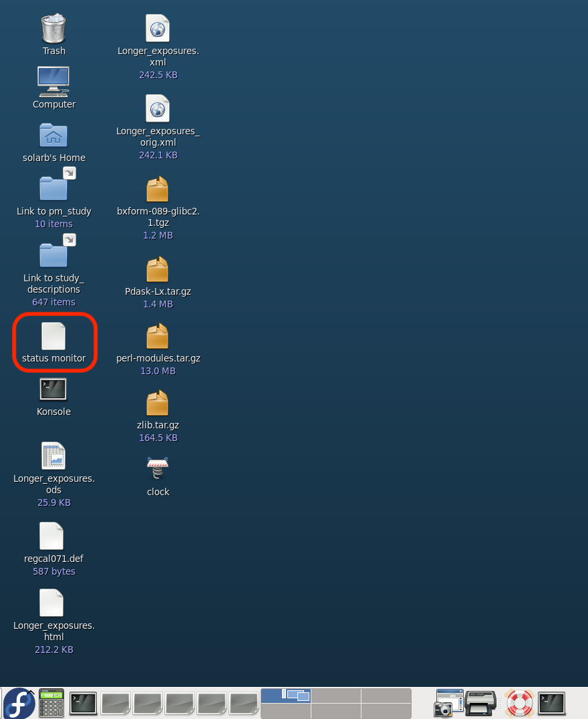The width and height of the screenshot is (588, 719).
Task: Click the '25.9 KB' size label
Action: [x=54, y=502]
